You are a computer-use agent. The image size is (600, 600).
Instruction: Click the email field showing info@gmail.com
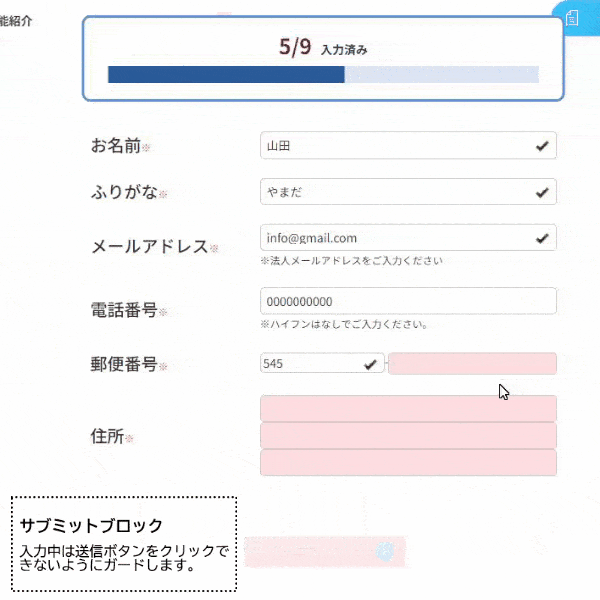click(x=395, y=238)
